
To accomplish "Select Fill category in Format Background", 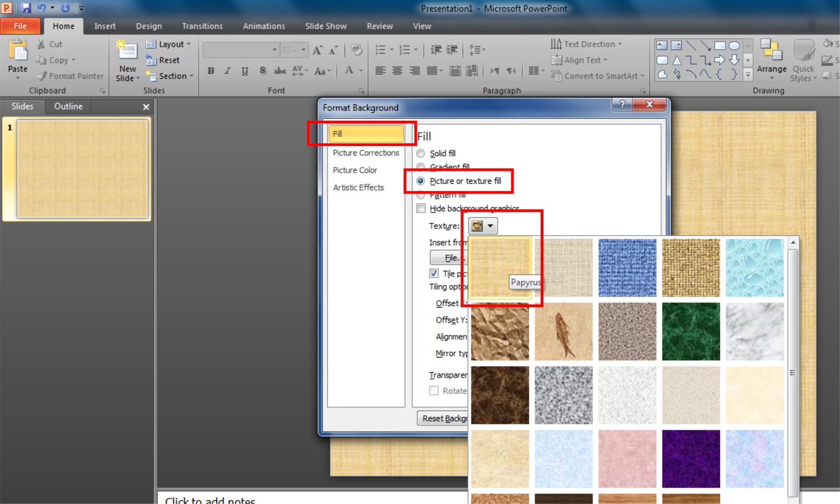I will (366, 134).
